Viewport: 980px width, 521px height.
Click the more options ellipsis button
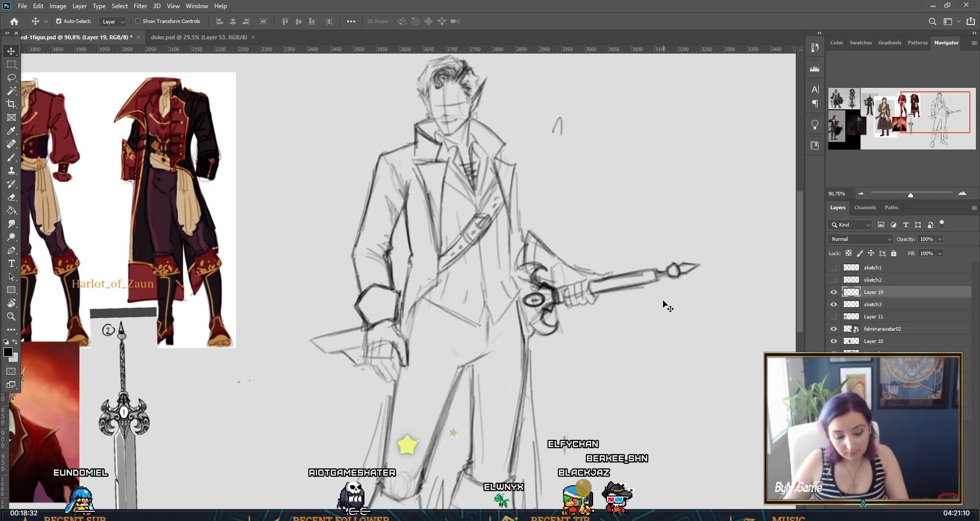(x=351, y=21)
